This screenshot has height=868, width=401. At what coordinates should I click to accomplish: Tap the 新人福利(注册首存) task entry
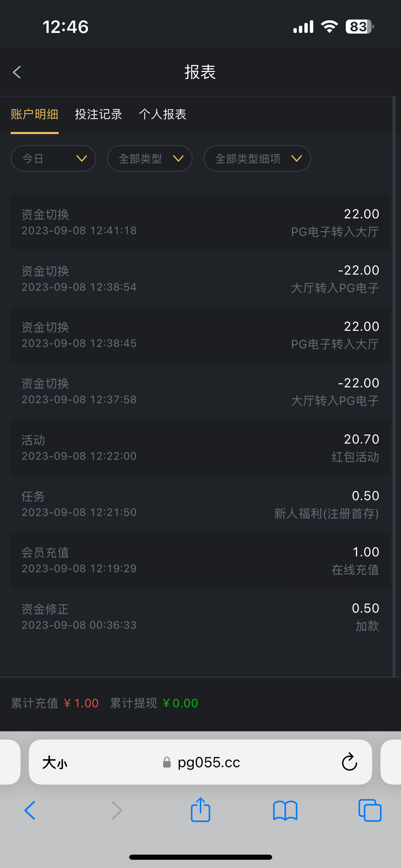click(x=200, y=504)
